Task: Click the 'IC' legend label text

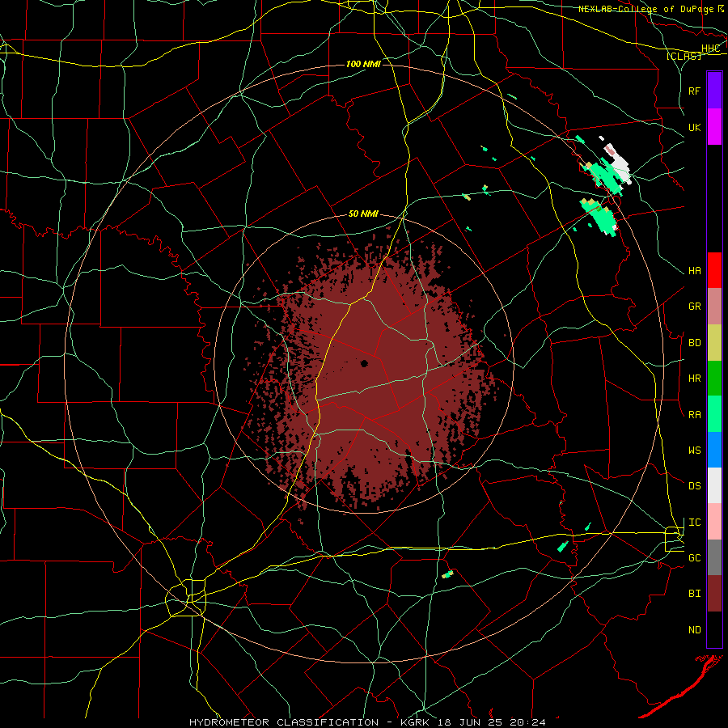Action: tap(694, 523)
